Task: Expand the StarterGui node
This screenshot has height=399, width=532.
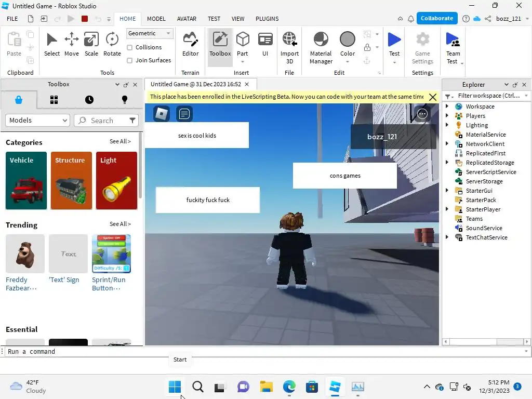Action: coord(447,190)
